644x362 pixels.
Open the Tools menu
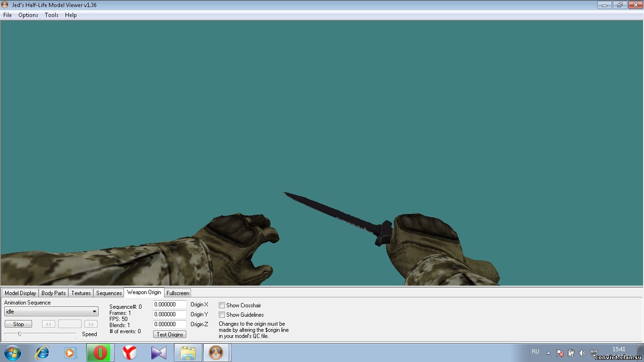click(51, 15)
